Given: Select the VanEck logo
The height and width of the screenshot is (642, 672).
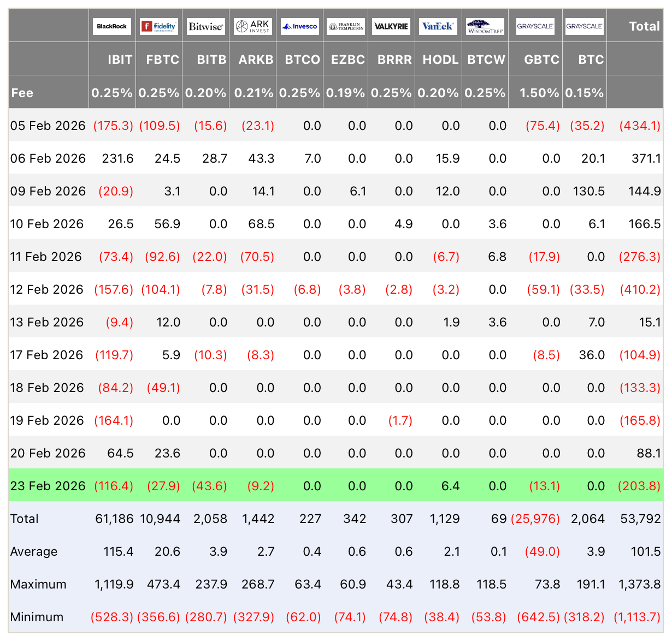Looking at the screenshot, I should 438,26.
